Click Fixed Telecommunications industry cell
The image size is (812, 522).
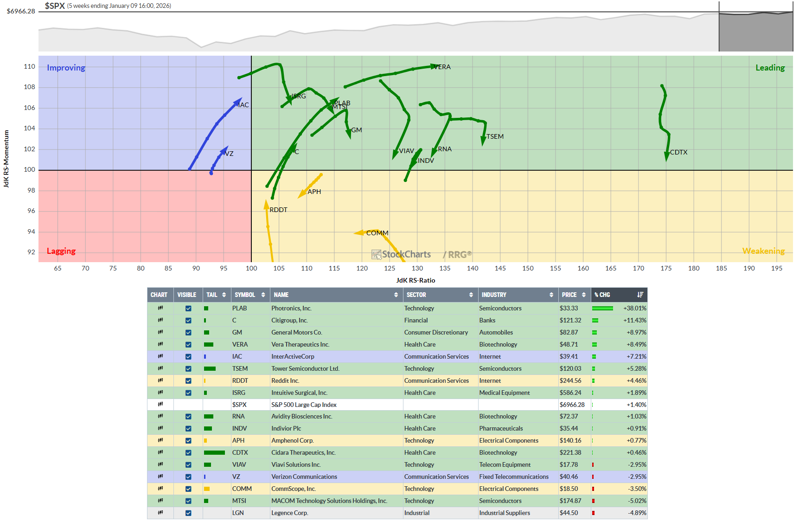pos(514,477)
